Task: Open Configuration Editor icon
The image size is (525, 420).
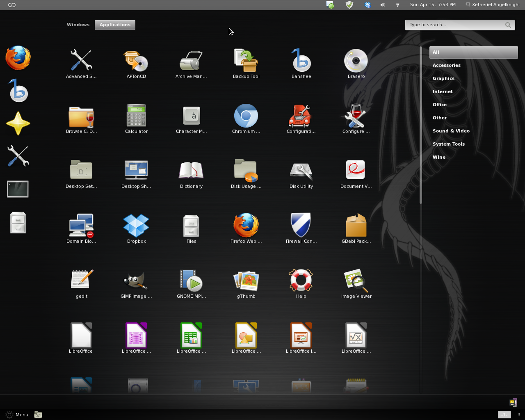Action: point(301,116)
